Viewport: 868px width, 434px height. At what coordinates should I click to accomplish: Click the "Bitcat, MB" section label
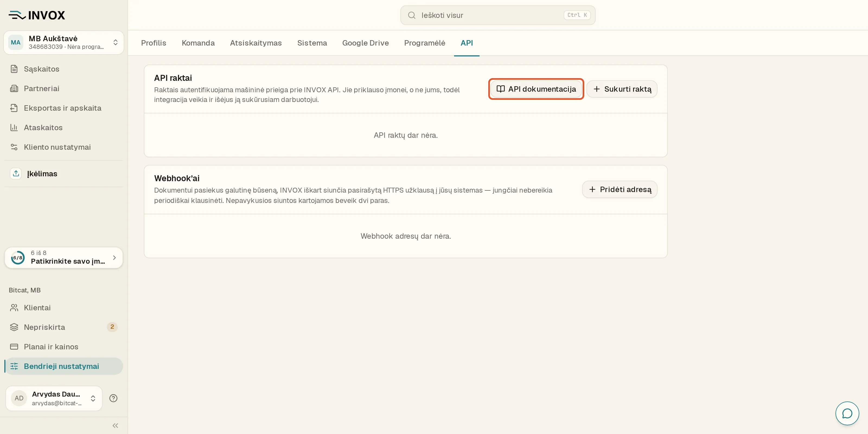click(x=25, y=290)
